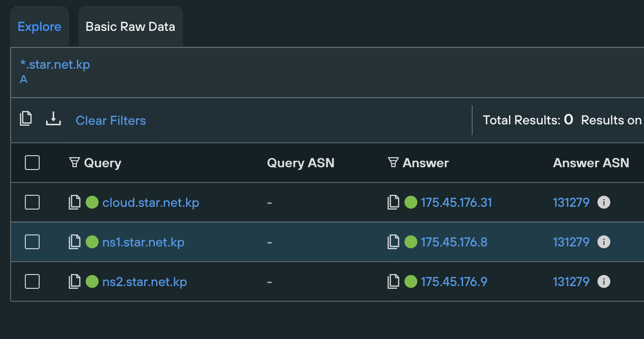
Task: Open the Basic Raw Data tab
Action: pyautogui.click(x=130, y=27)
